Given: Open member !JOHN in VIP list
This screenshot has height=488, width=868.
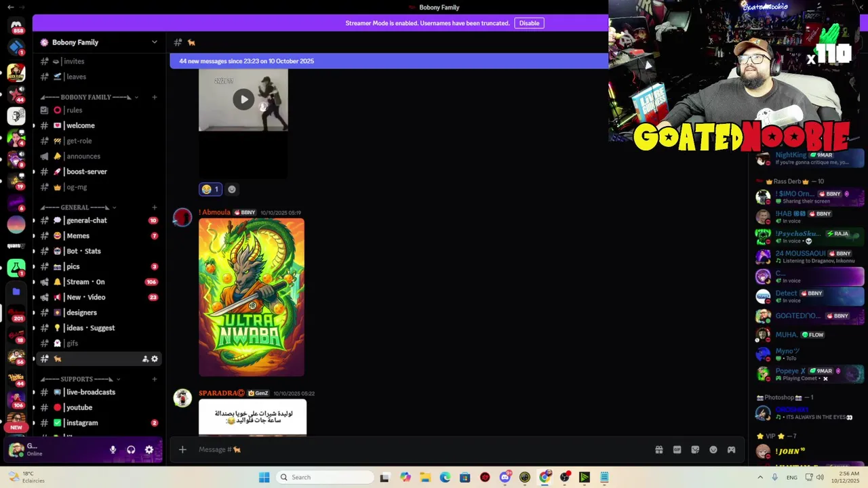Looking at the screenshot, I should pyautogui.click(x=810, y=451).
